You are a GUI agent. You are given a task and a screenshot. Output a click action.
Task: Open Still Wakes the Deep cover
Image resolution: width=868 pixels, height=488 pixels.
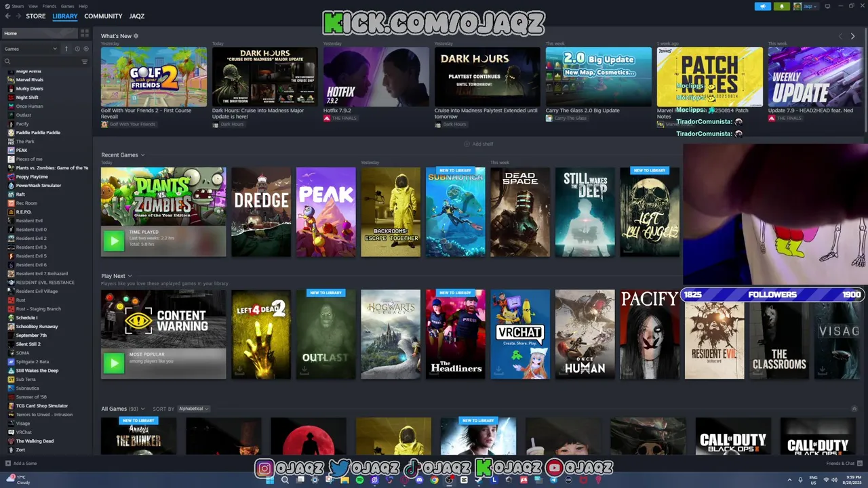coord(585,212)
